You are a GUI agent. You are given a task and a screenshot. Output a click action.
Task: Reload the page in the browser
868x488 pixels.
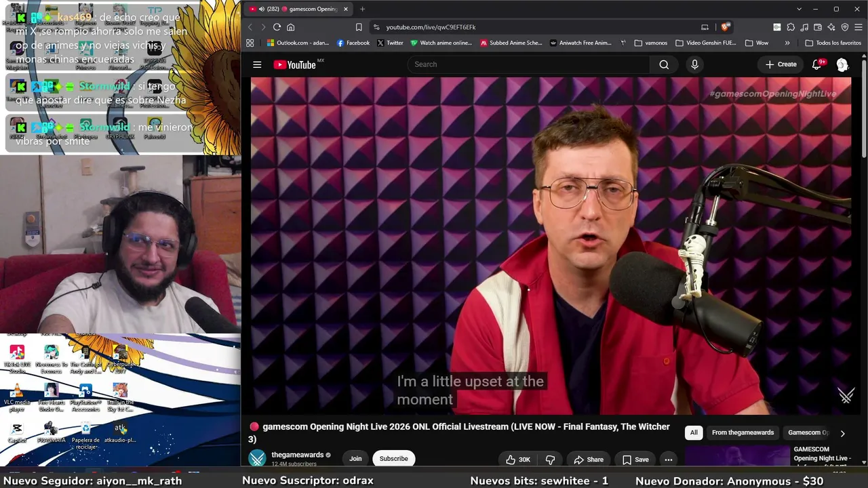click(x=277, y=27)
